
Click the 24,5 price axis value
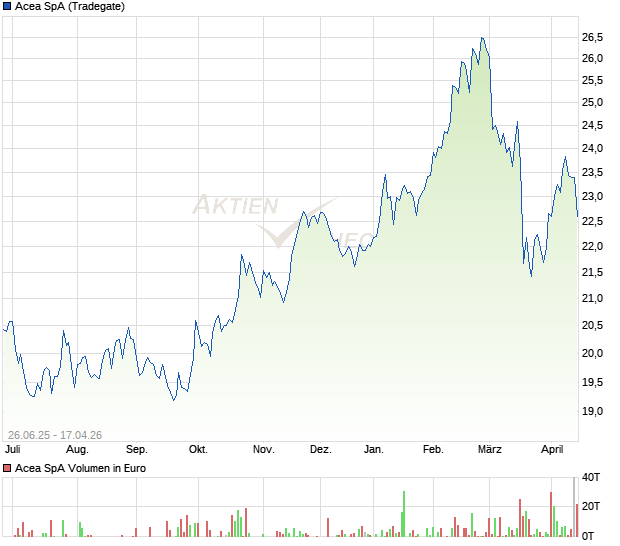[x=592, y=125]
